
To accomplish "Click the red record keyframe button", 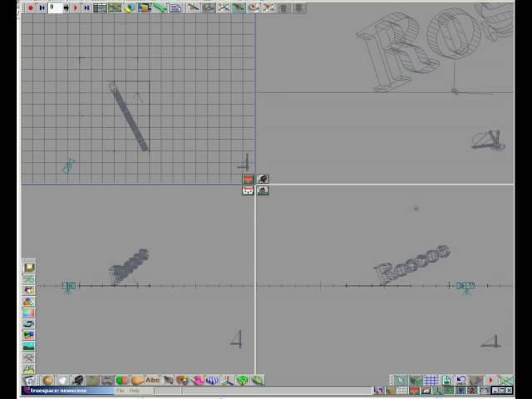I will click(x=31, y=7).
